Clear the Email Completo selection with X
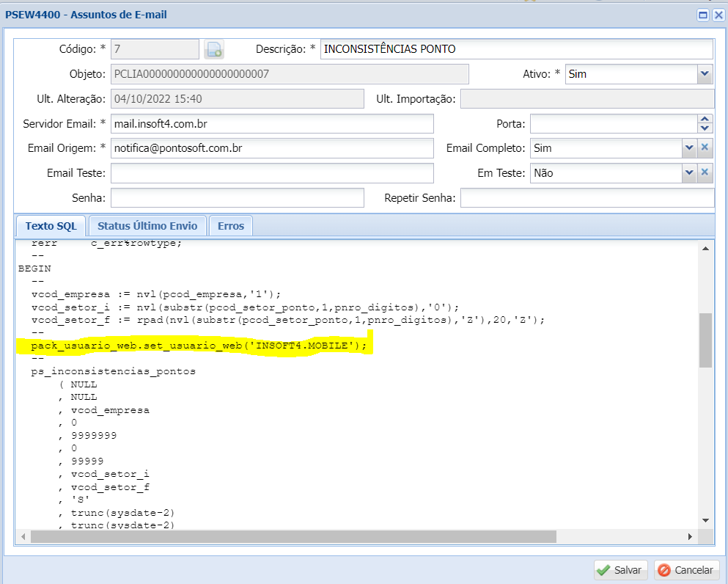The image size is (728, 584). (705, 147)
